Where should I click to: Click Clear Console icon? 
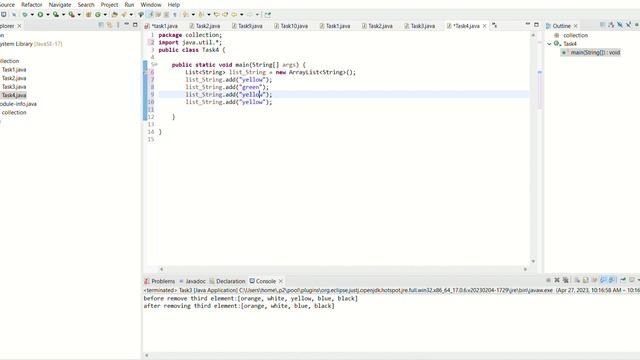point(577,280)
